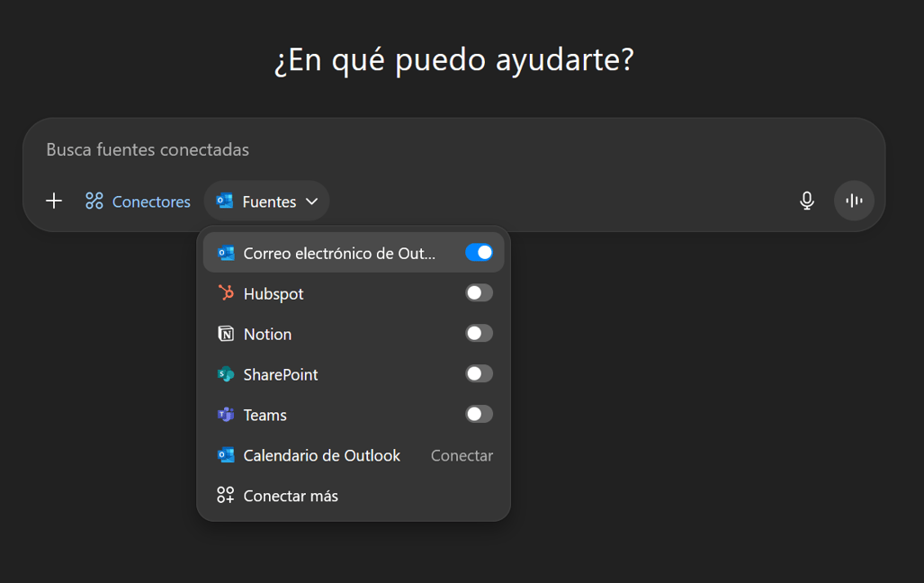Click the plus icon to add attachment
This screenshot has width=924, height=583.
pyautogui.click(x=54, y=201)
